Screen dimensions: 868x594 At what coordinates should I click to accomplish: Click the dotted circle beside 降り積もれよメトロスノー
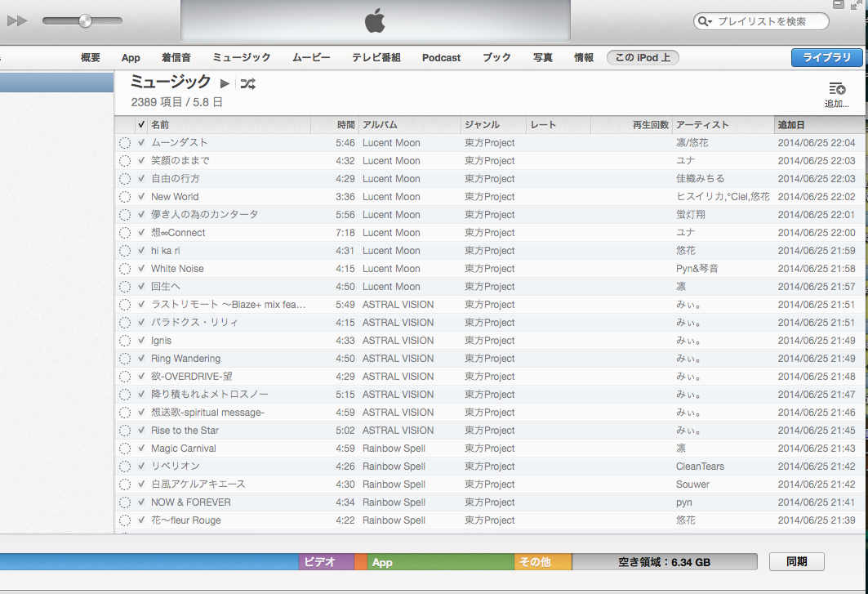coord(125,395)
